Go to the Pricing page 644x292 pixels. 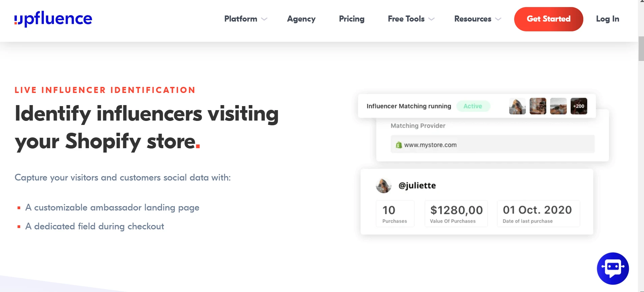point(352,19)
